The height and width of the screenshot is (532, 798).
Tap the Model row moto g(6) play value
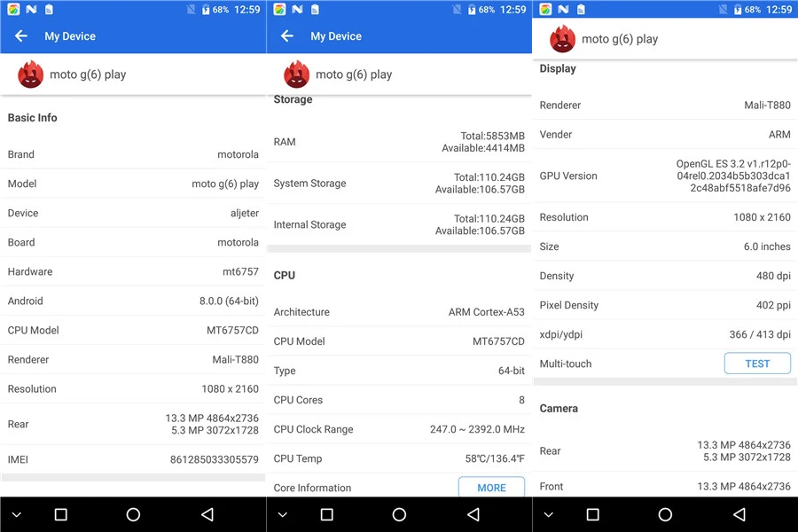point(225,184)
